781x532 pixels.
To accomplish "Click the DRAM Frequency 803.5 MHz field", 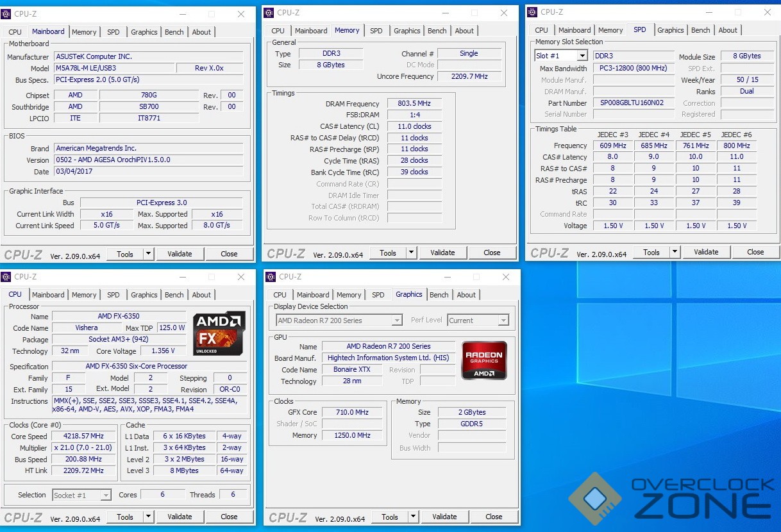I will (414, 104).
